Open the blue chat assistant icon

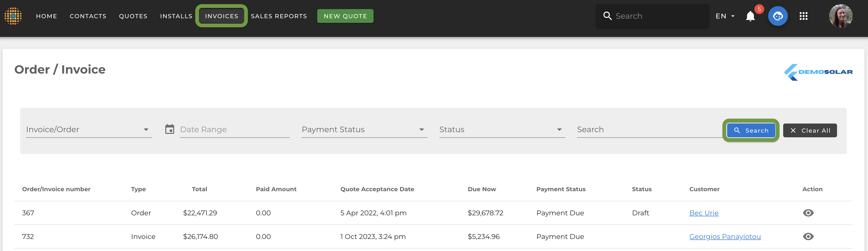point(778,16)
